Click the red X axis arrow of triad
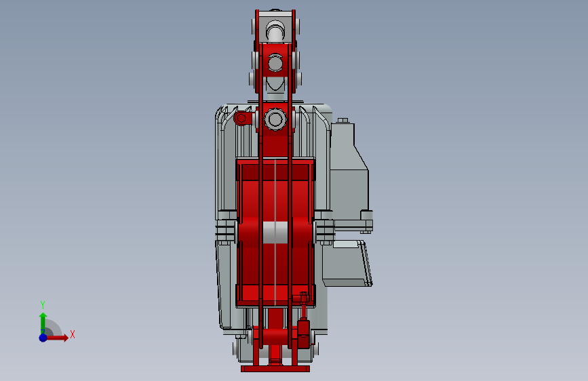 (58, 338)
